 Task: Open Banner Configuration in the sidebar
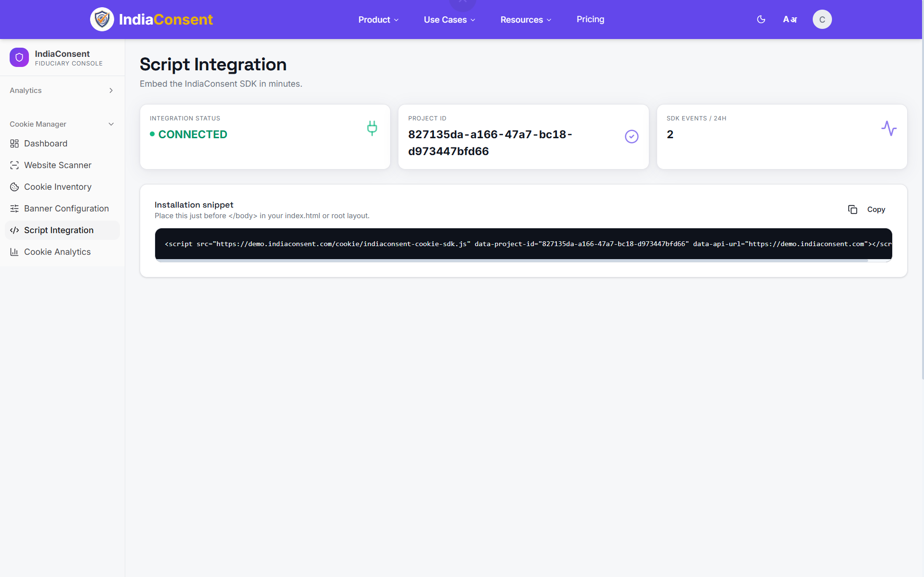tap(62, 209)
